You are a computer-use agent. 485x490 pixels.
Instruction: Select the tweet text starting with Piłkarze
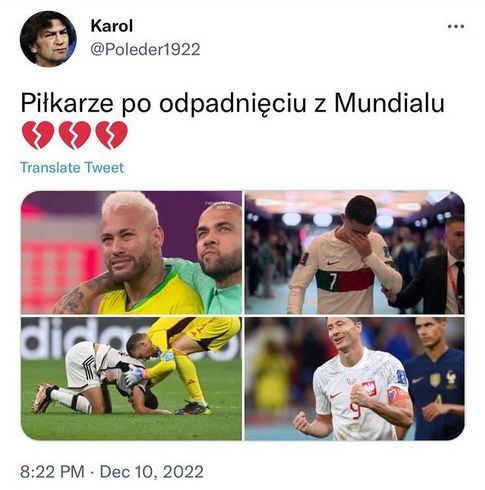pyautogui.click(x=232, y=104)
